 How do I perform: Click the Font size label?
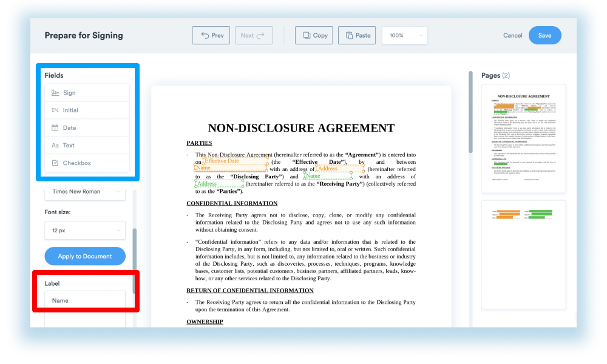click(57, 212)
